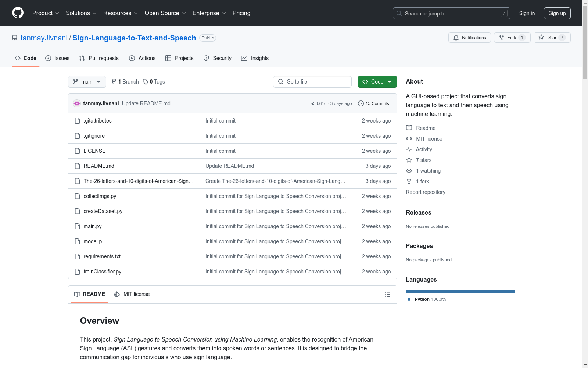The image size is (588, 368).
Task: Click the fork icon next to 1 fork
Action: click(x=409, y=181)
